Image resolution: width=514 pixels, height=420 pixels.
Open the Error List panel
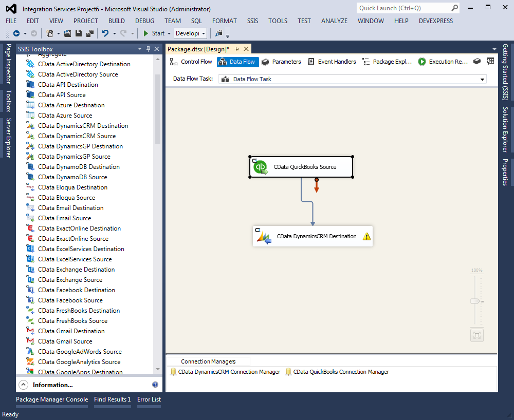coord(149,399)
